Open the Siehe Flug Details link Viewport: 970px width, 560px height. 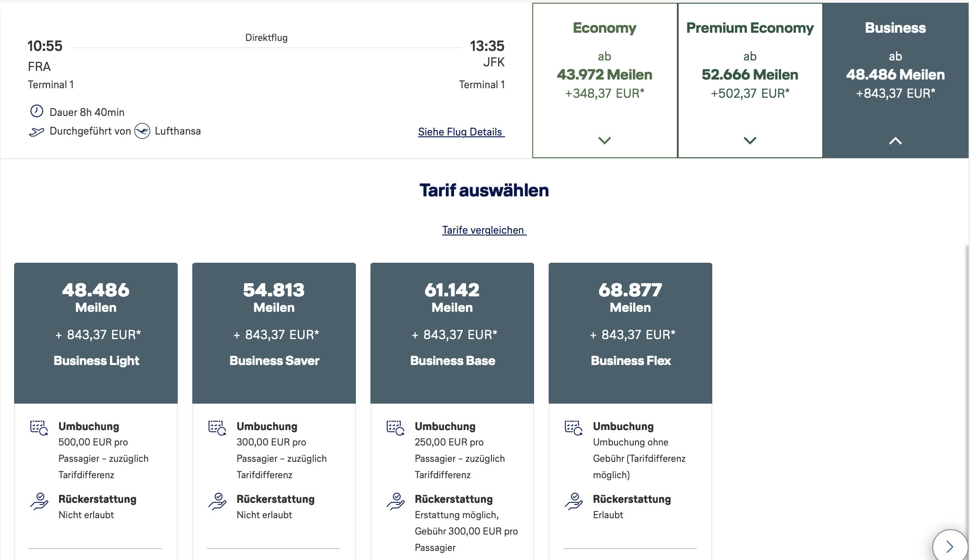[x=461, y=132]
